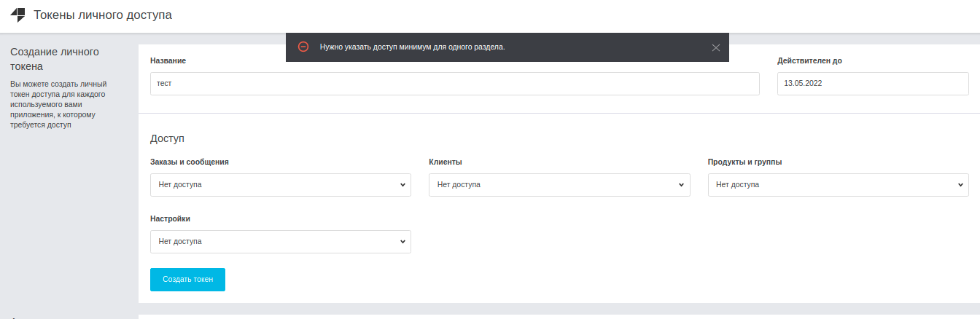
Task: Click the Название field label
Action: pos(168,60)
